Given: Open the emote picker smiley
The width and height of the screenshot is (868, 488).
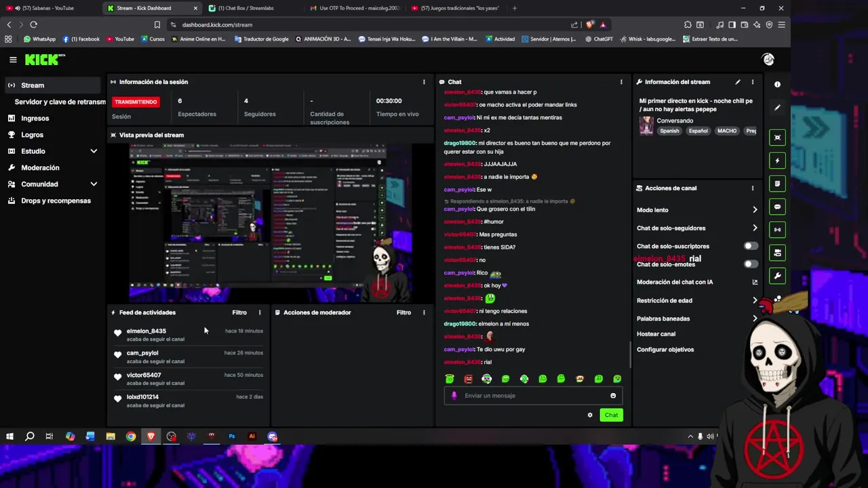Looking at the screenshot, I should pos(613,396).
